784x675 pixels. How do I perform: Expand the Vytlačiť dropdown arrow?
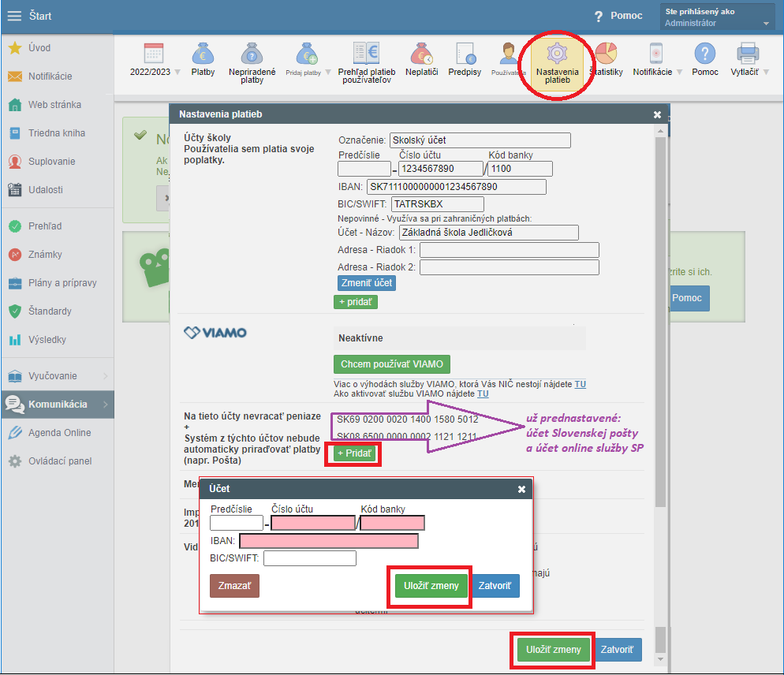(x=766, y=73)
